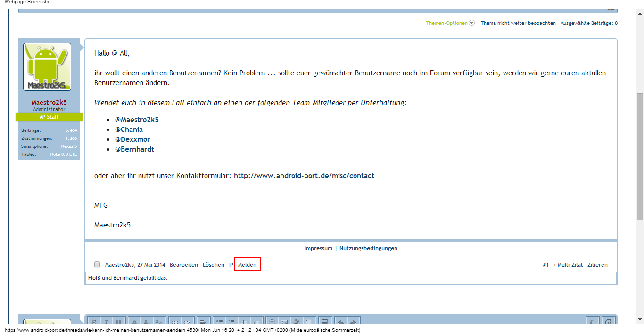Open the @Chania profile mention

[129, 130]
